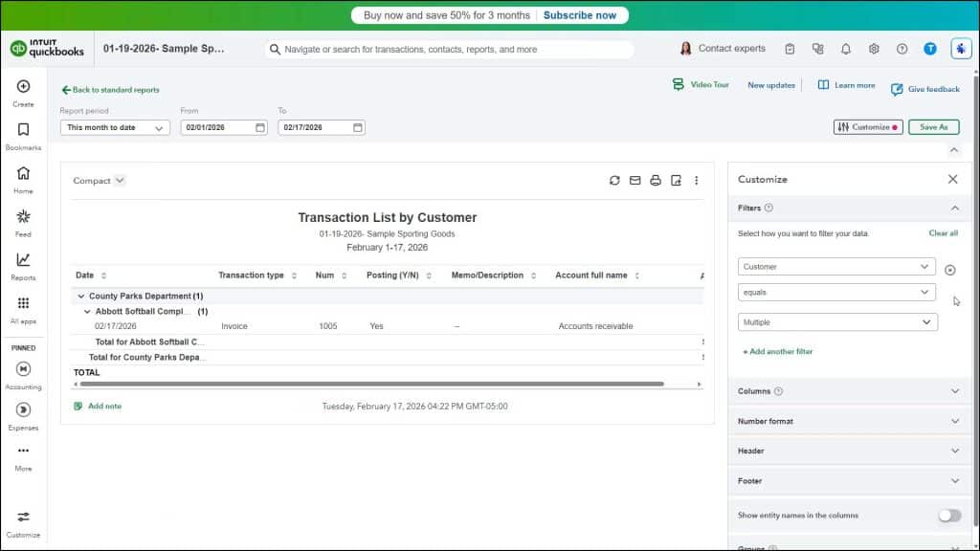
Task: Change the equals filter operator dropdown
Action: (x=837, y=292)
